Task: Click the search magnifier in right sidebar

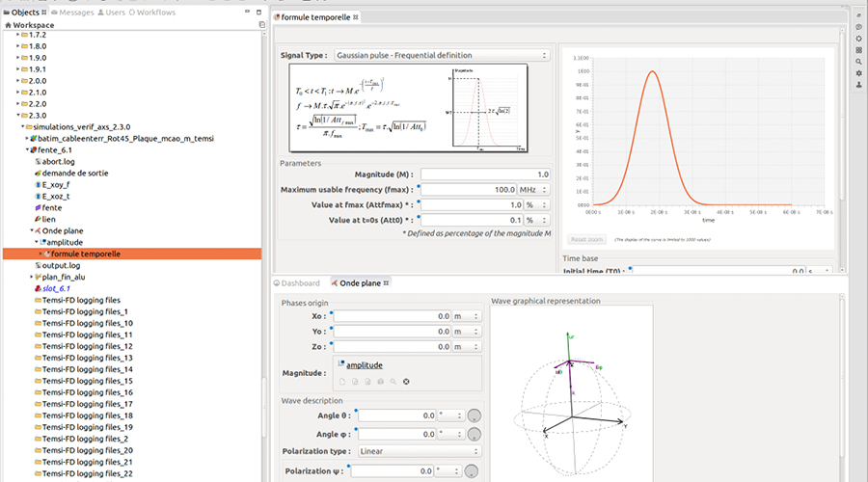Action: click(859, 62)
